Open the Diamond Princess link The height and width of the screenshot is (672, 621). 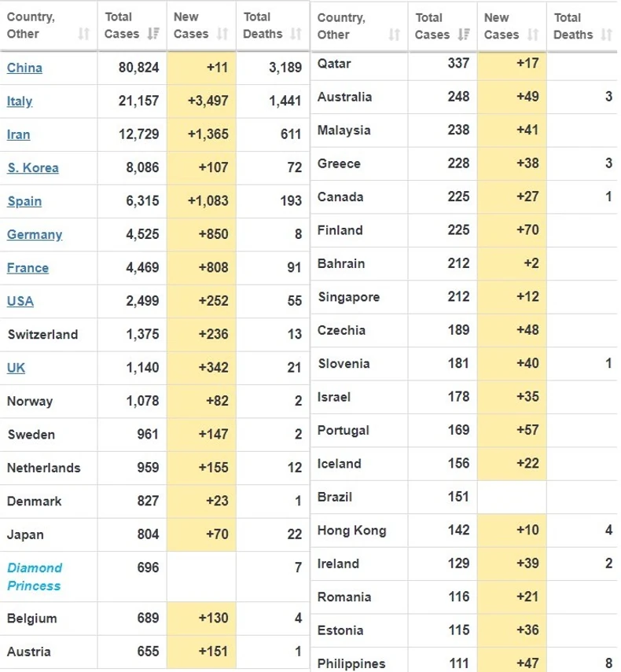click(34, 576)
